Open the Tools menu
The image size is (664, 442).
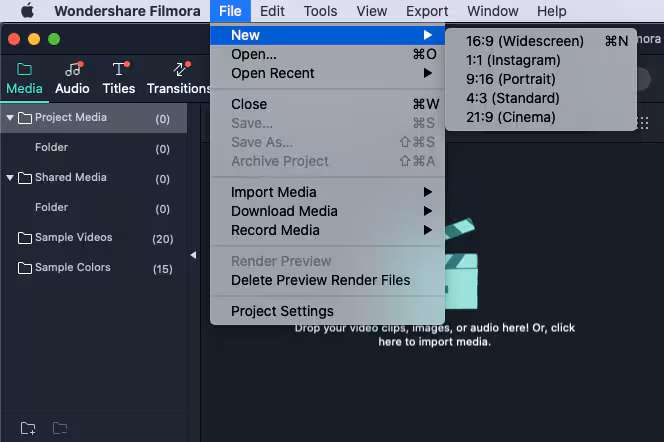[320, 11]
